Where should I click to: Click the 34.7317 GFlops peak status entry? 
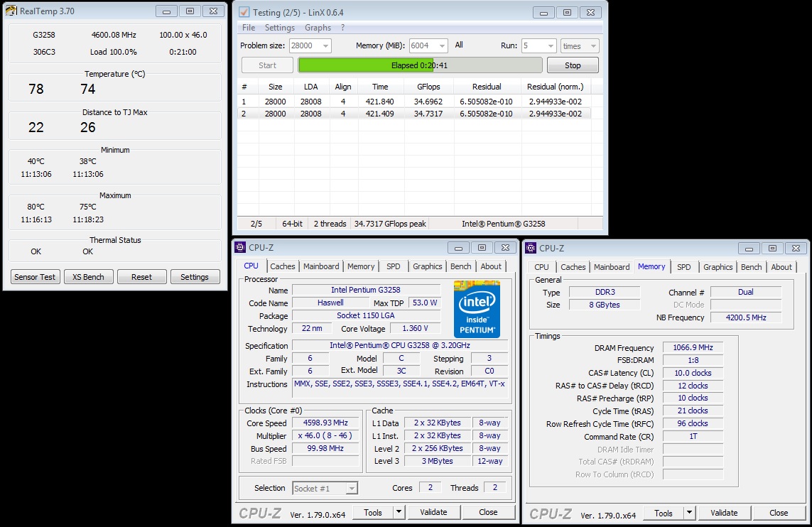(390, 224)
